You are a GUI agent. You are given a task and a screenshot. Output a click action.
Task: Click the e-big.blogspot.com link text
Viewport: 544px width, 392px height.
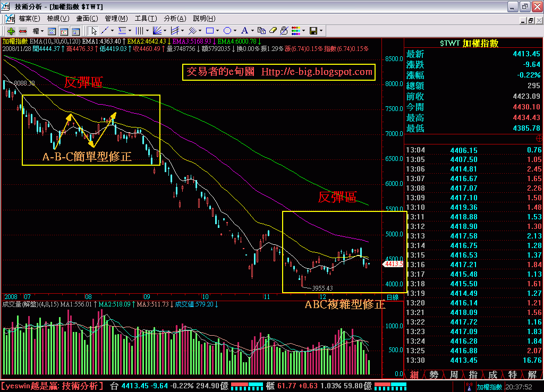[317, 72]
